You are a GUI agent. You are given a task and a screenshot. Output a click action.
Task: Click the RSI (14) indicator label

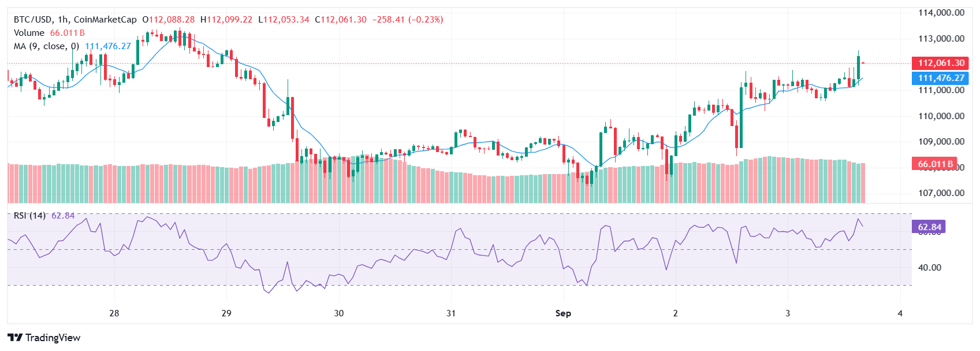click(x=30, y=216)
